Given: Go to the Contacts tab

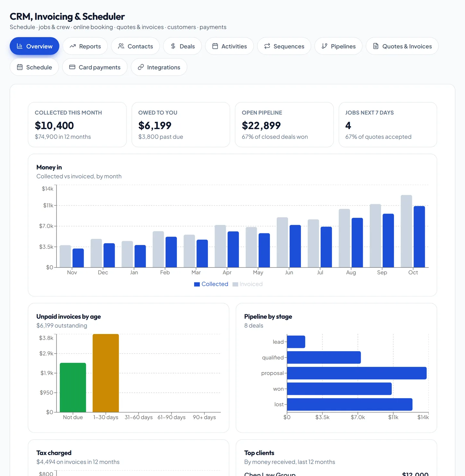Looking at the screenshot, I should click(x=135, y=46).
